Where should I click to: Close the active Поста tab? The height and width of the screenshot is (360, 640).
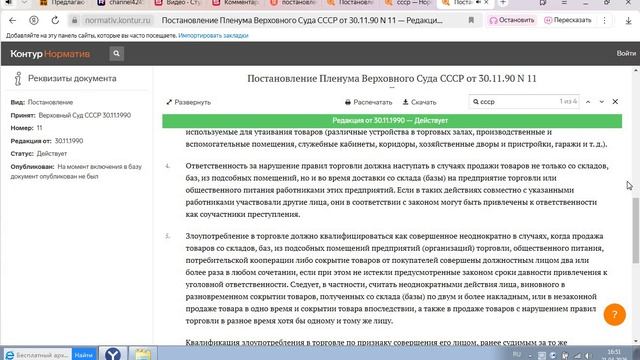point(486,2)
